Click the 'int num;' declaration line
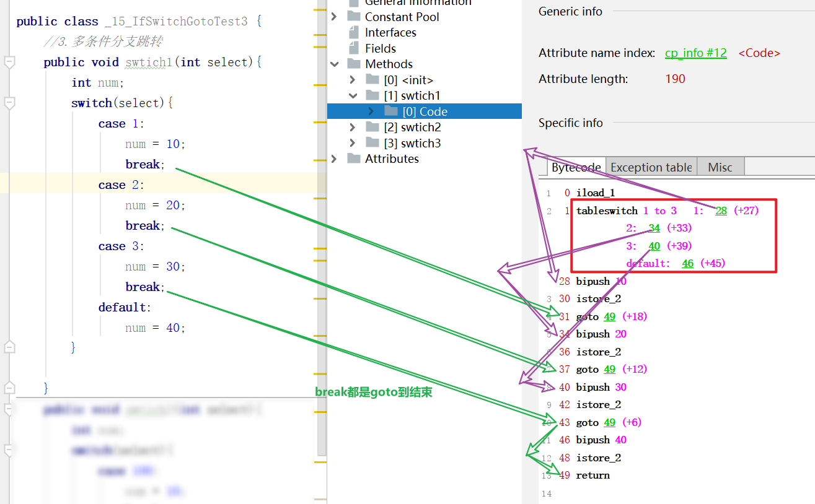 [x=98, y=82]
